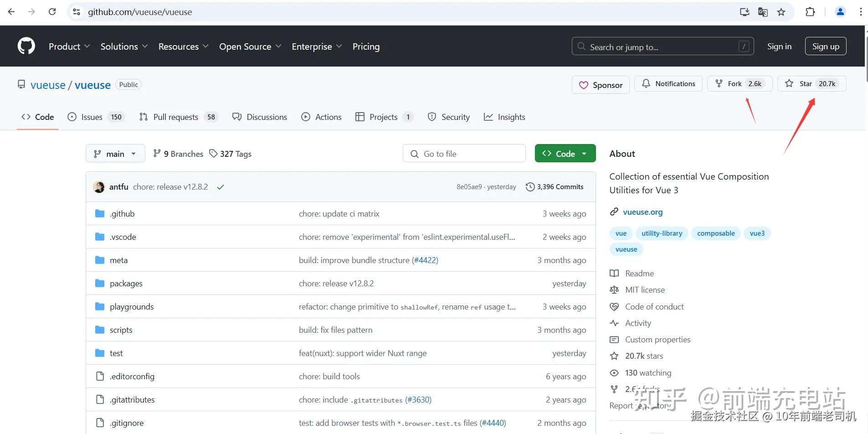This screenshot has height=434, width=868.
Task: Bookmark page with the star icon
Action: [x=781, y=12]
